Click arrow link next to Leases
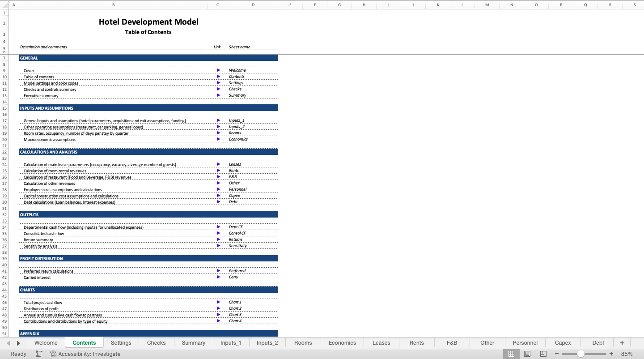The height and width of the screenshot is (359, 644). point(218,164)
